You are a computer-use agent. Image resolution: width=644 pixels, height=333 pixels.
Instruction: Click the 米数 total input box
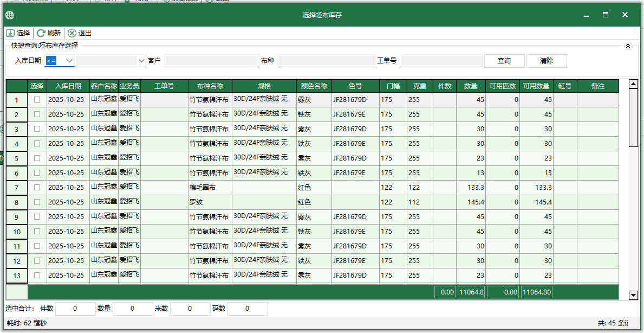click(x=189, y=308)
